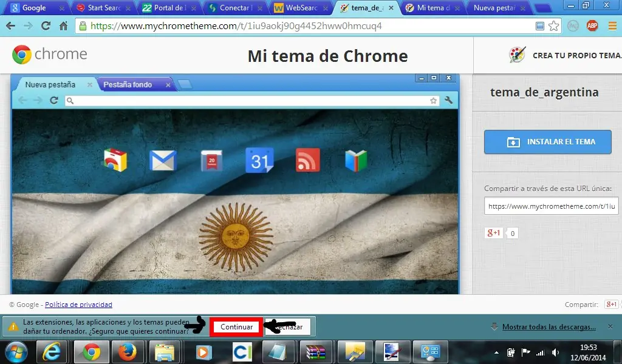Click Continuar in the download warning
Viewport: 622px width, 364px height.
click(x=236, y=327)
